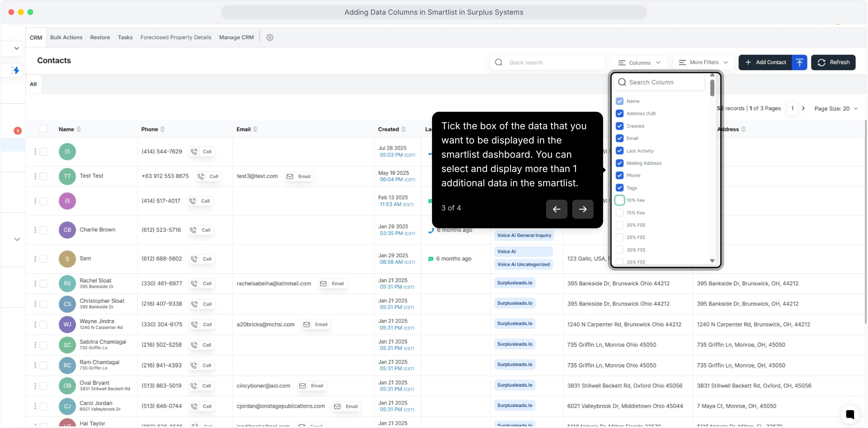
Task: Open the Page Size dropdown
Action: click(x=836, y=109)
